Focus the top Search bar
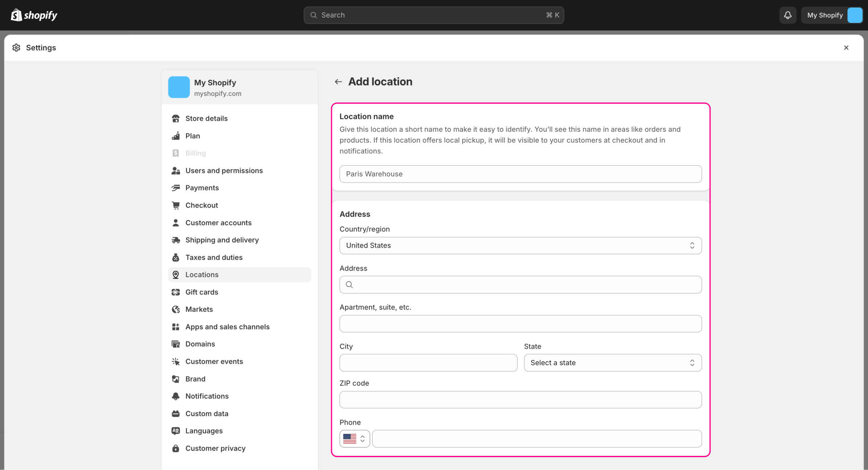The height and width of the screenshot is (470, 868). (x=434, y=15)
